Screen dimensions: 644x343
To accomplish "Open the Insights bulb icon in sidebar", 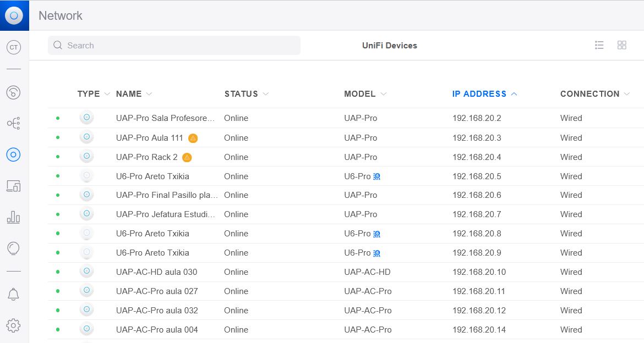I will (14, 248).
